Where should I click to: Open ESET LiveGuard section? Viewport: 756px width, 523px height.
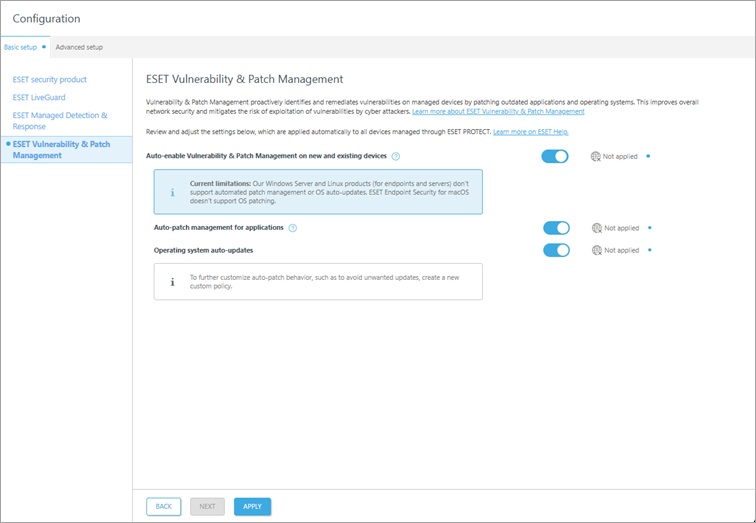click(39, 97)
